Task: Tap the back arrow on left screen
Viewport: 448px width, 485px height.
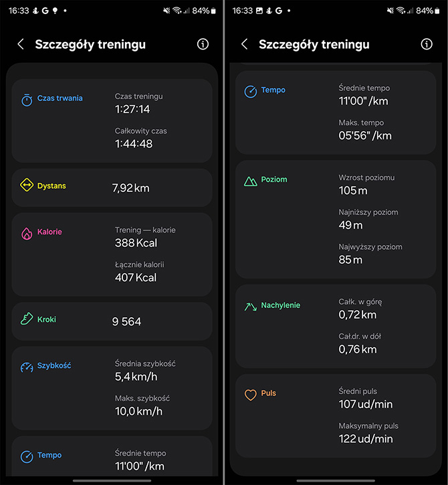Action: coord(21,44)
